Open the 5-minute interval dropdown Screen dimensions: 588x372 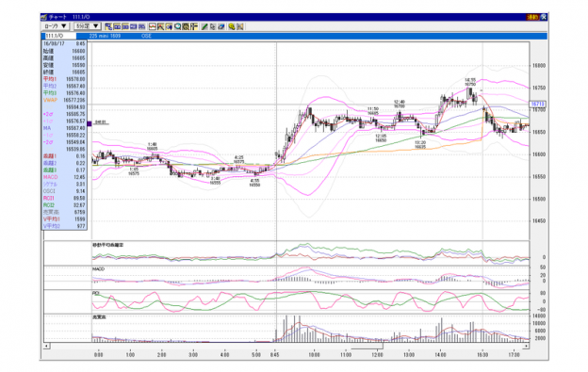[88, 26]
